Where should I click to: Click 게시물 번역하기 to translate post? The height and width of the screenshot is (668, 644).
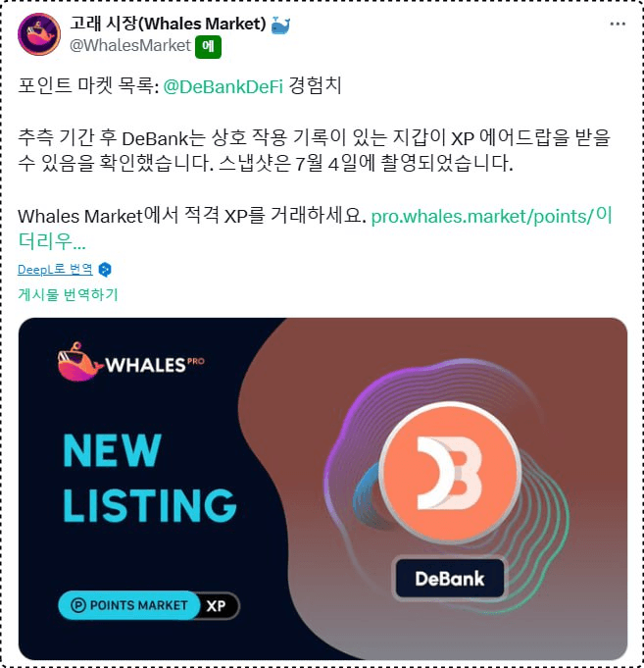(x=68, y=294)
